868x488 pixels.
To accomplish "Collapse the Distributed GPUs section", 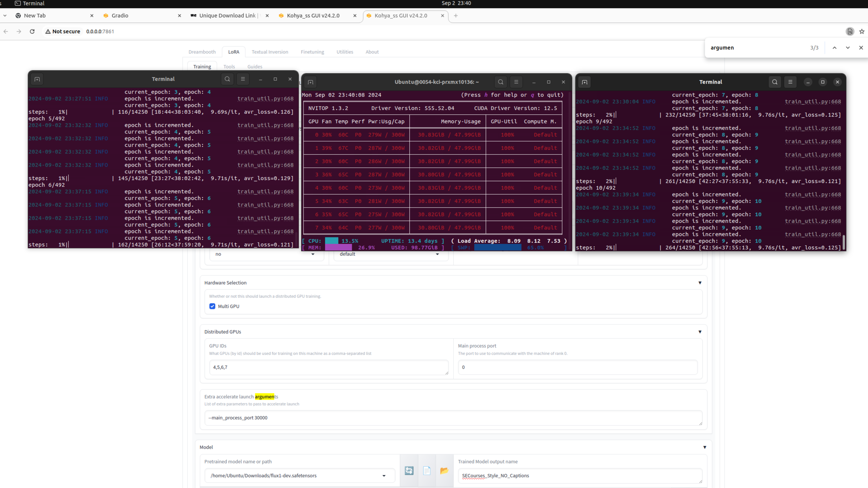I will 700,332.
